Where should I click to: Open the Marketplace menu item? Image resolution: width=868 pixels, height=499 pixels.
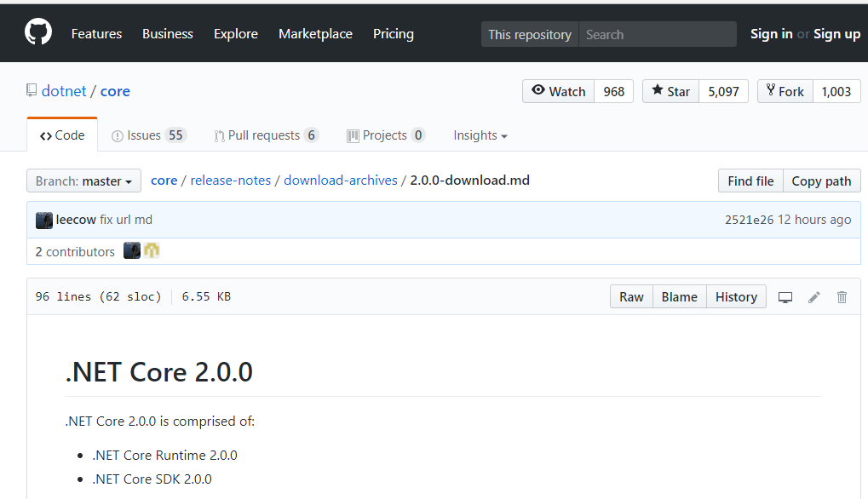[315, 33]
